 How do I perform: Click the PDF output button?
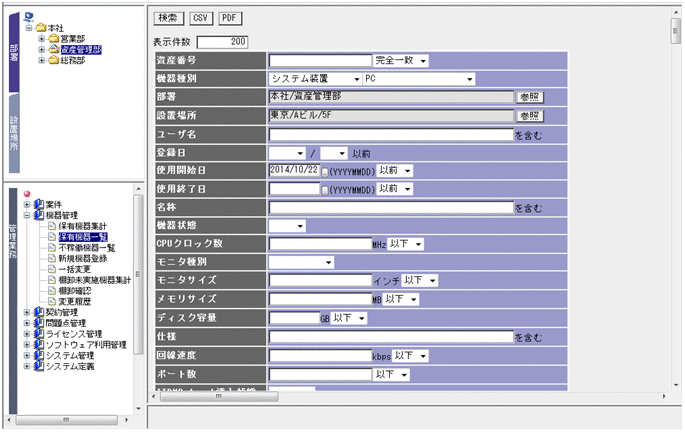tap(230, 18)
